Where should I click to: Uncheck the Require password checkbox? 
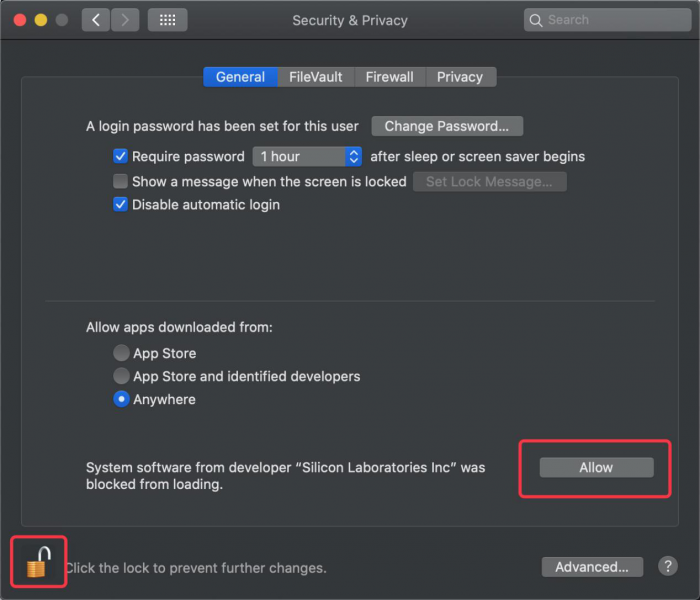coord(120,156)
